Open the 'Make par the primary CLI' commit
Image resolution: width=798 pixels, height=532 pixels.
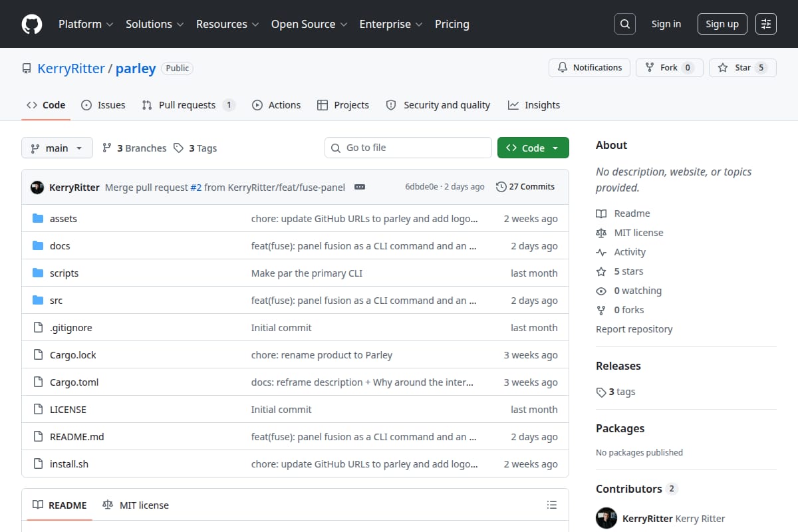coord(307,273)
